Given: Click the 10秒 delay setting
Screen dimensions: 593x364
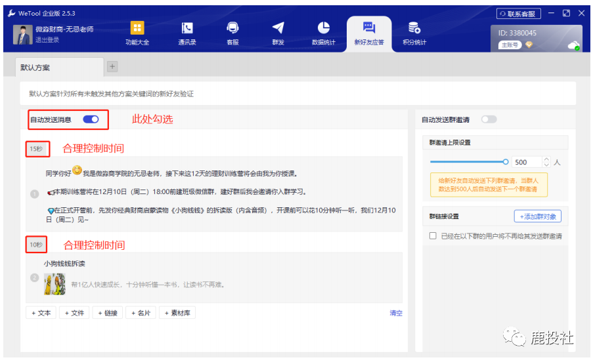Looking at the screenshot, I should (36, 245).
